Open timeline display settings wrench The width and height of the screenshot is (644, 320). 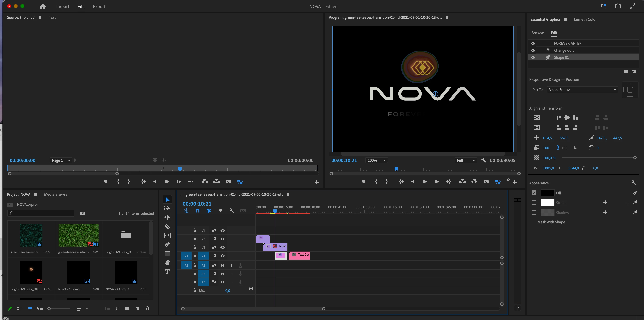(232, 211)
